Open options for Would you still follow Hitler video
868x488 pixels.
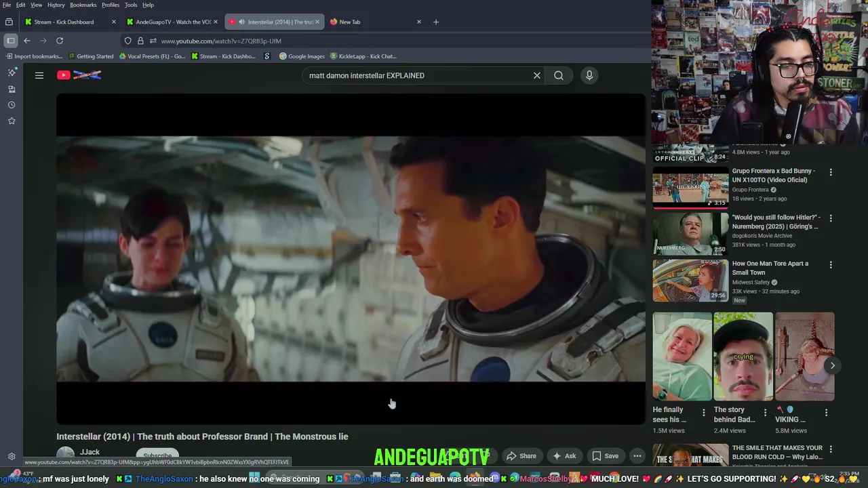831,218
